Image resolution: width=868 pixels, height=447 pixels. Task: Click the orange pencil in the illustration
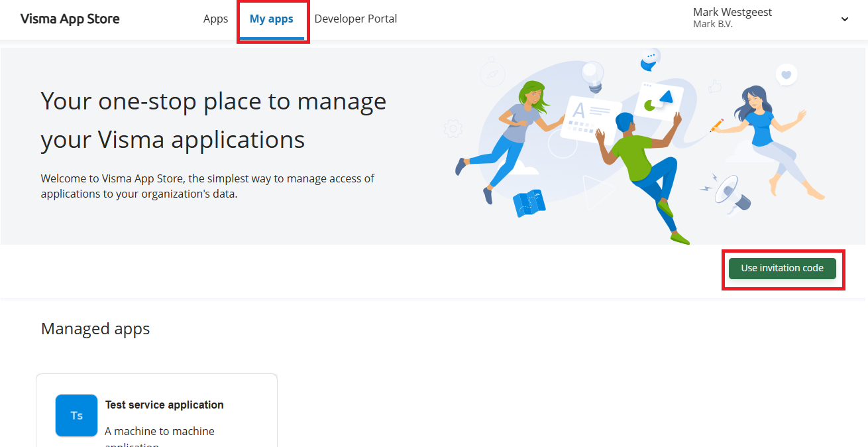pyautogui.click(x=716, y=125)
